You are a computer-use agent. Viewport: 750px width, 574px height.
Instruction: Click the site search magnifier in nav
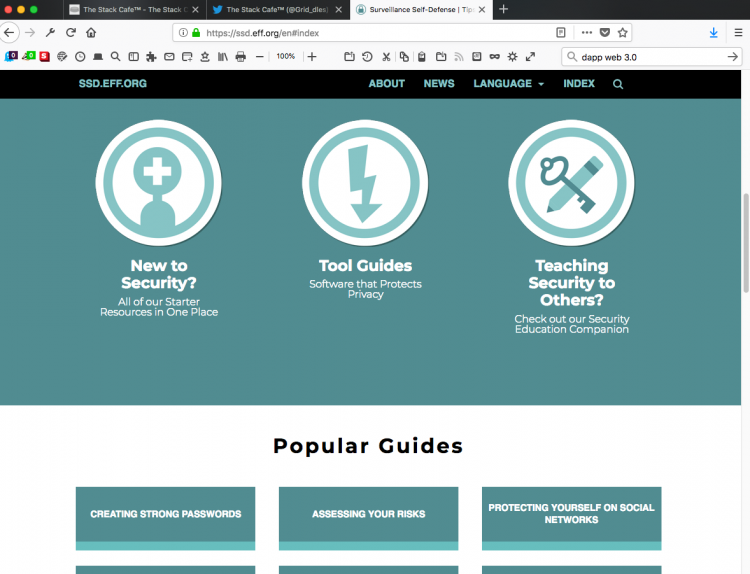tap(618, 84)
